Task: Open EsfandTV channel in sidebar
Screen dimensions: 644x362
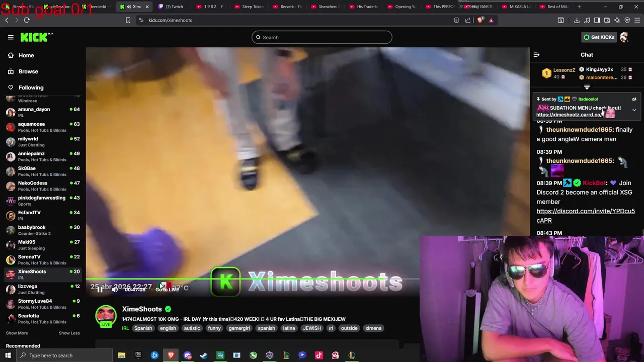Action: (43, 215)
